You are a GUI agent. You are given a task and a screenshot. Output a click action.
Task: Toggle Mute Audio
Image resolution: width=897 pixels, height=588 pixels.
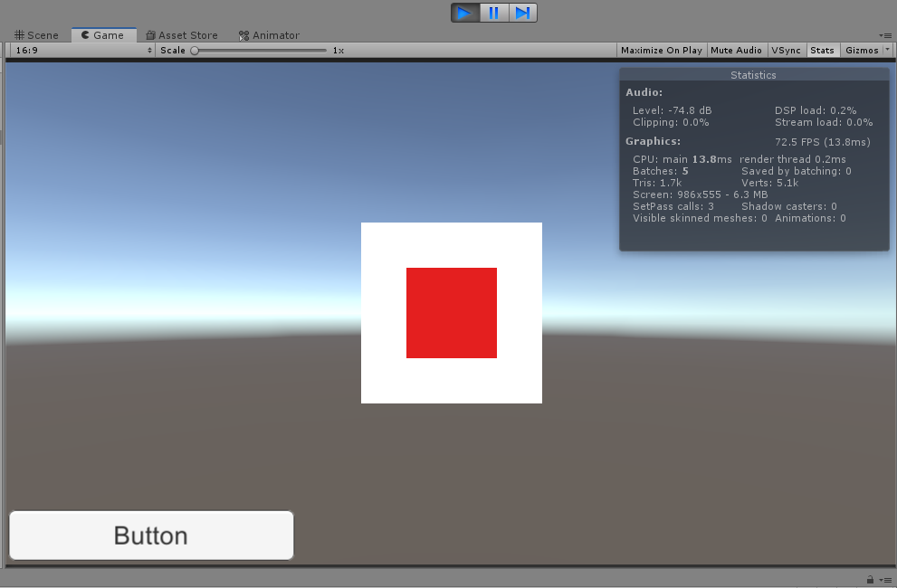click(x=736, y=51)
